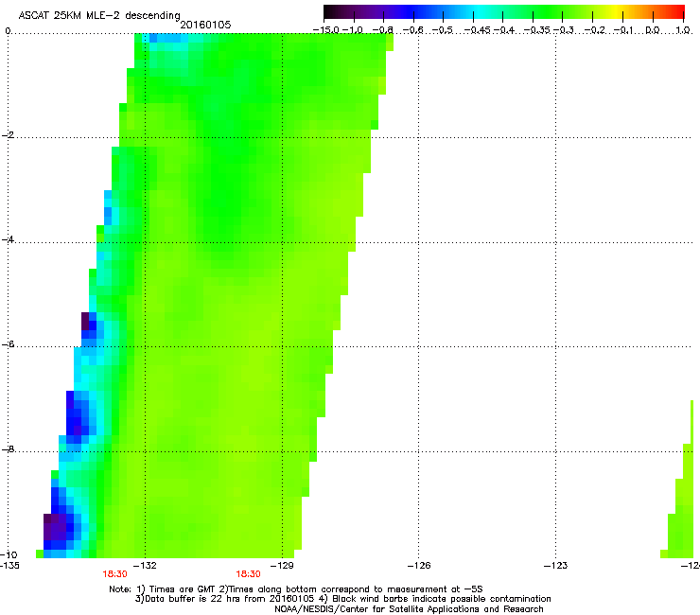The height and width of the screenshot is (615, 700).
Task: Click the latitude axis label -4
Action: coord(8,239)
